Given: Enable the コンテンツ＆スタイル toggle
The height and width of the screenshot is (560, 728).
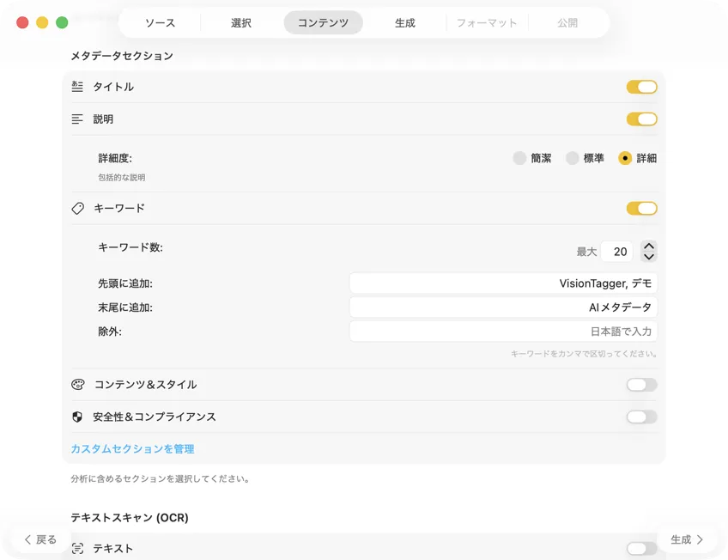Looking at the screenshot, I should 641,384.
